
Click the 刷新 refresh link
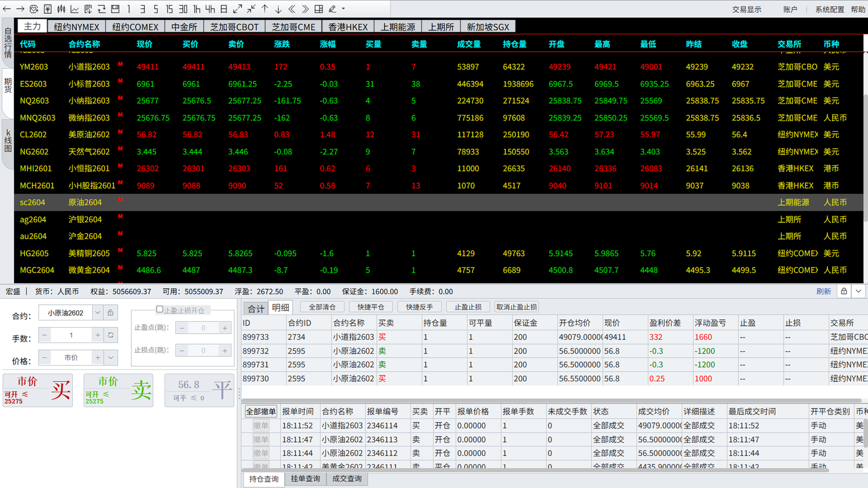coord(823,292)
